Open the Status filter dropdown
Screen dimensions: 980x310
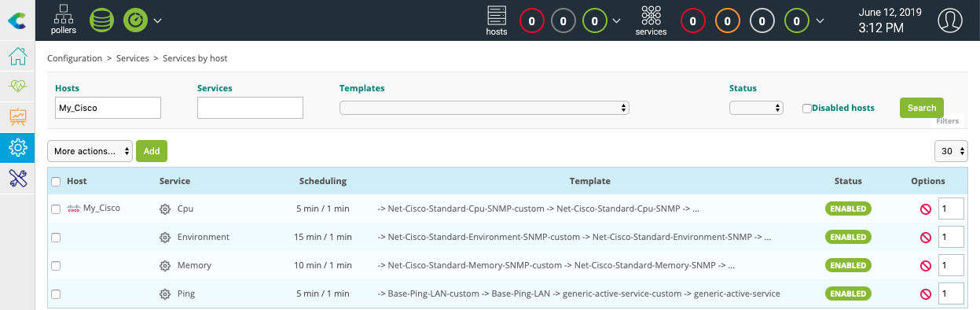tap(756, 108)
